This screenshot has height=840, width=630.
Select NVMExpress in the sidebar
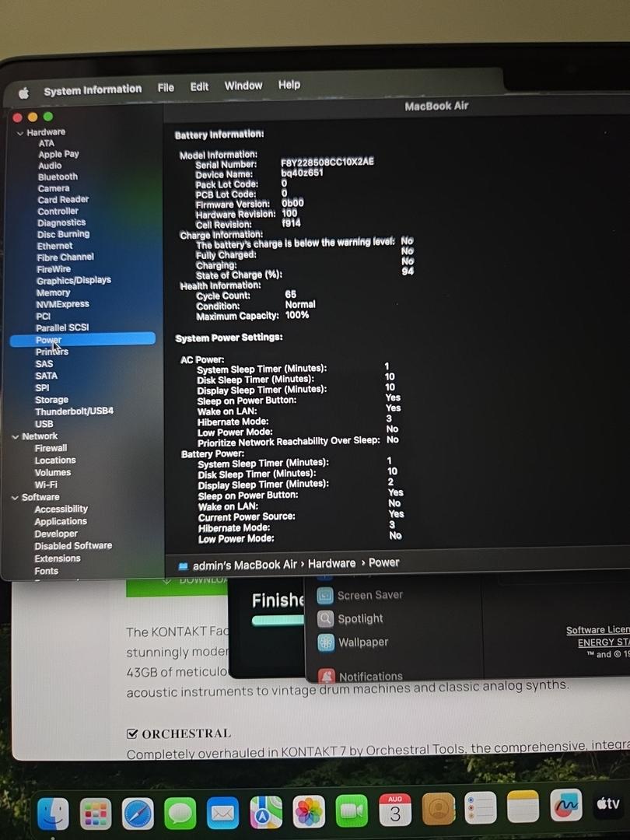tap(63, 304)
